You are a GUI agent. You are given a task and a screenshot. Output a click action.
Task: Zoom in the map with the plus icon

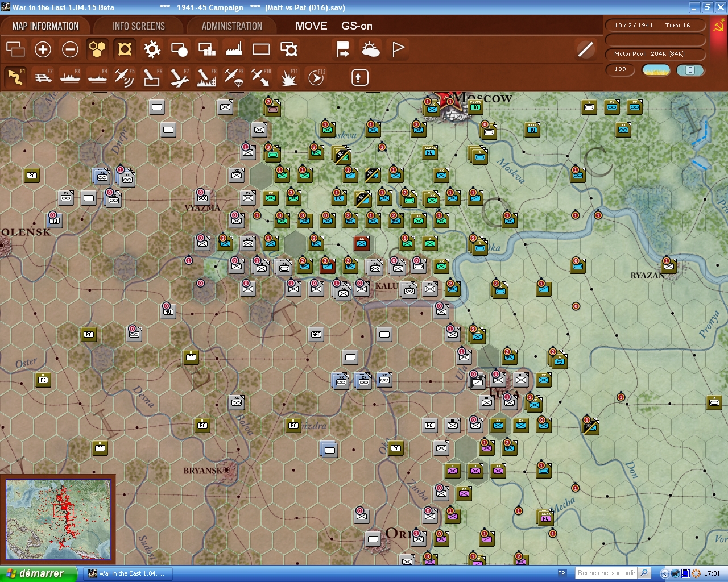click(43, 49)
